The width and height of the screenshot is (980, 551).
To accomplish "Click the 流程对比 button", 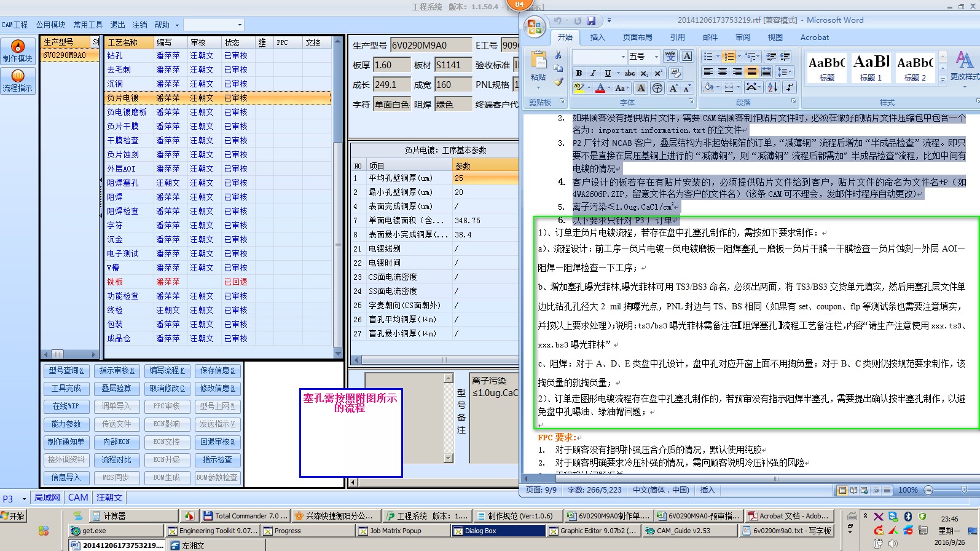I will (117, 460).
